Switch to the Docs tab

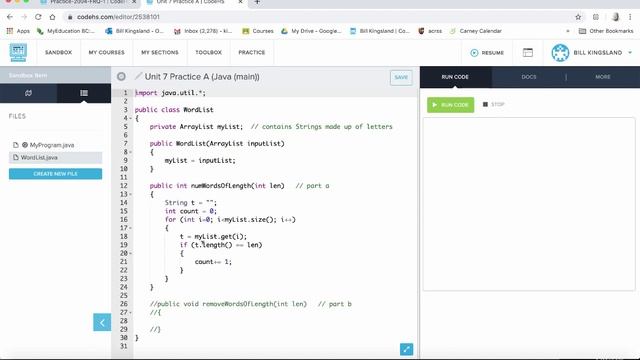pyautogui.click(x=529, y=77)
